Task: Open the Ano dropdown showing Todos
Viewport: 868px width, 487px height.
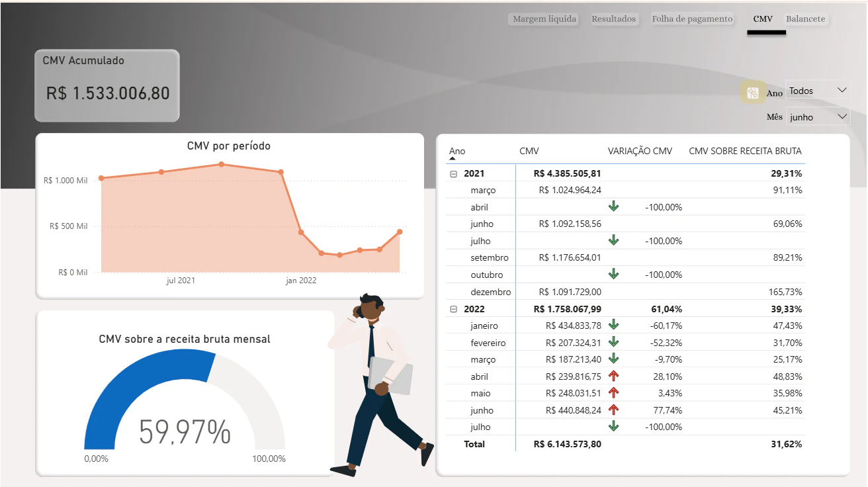Action: 818,91
